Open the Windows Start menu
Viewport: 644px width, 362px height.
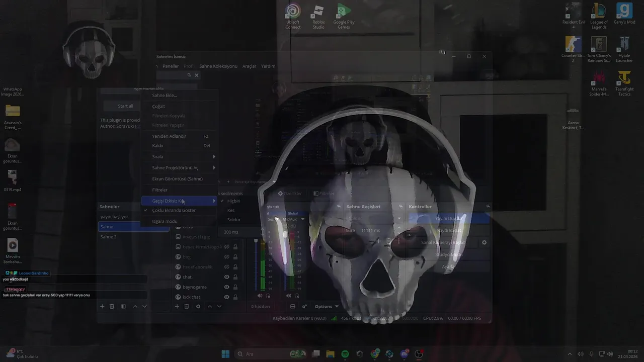pos(225,354)
